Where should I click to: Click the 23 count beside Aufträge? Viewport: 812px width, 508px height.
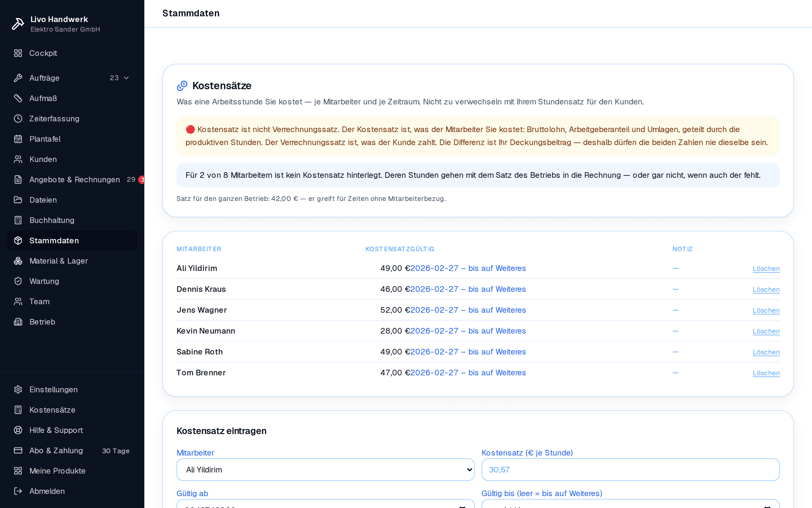pyautogui.click(x=114, y=78)
